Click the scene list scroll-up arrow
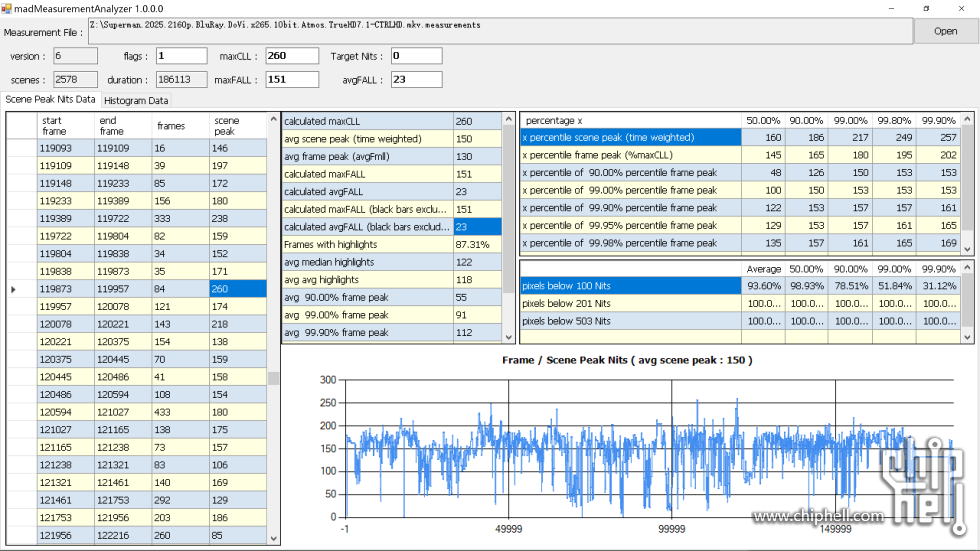 pos(273,119)
